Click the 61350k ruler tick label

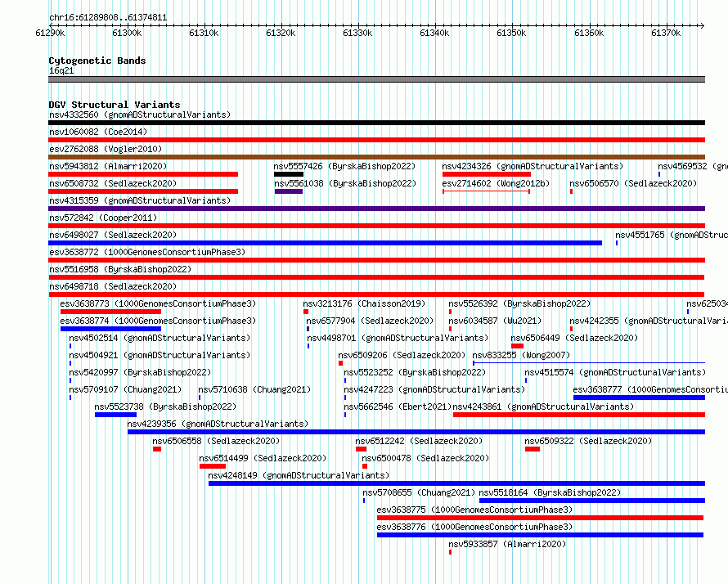tap(511, 33)
